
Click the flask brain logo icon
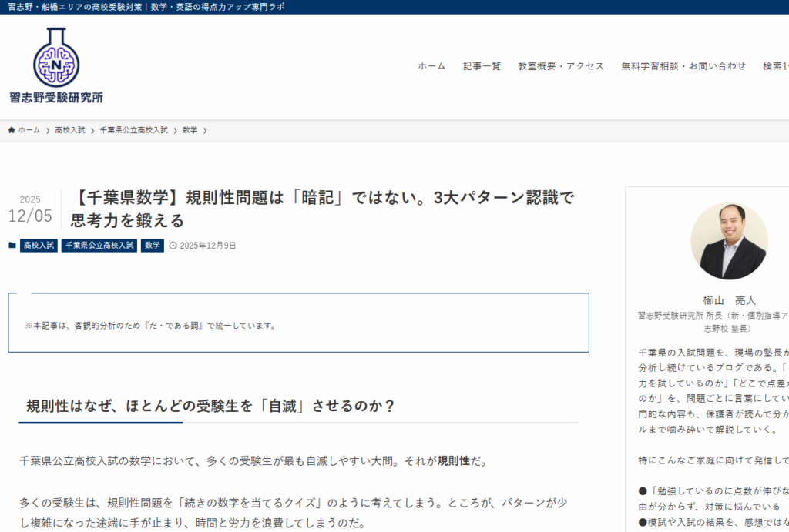[x=55, y=58]
